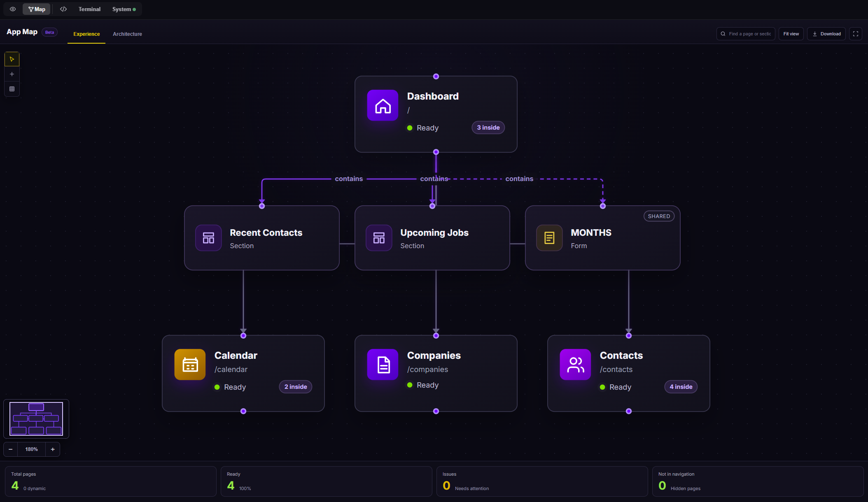Open the Terminal tab
This screenshot has height=502, width=868.
89,9
